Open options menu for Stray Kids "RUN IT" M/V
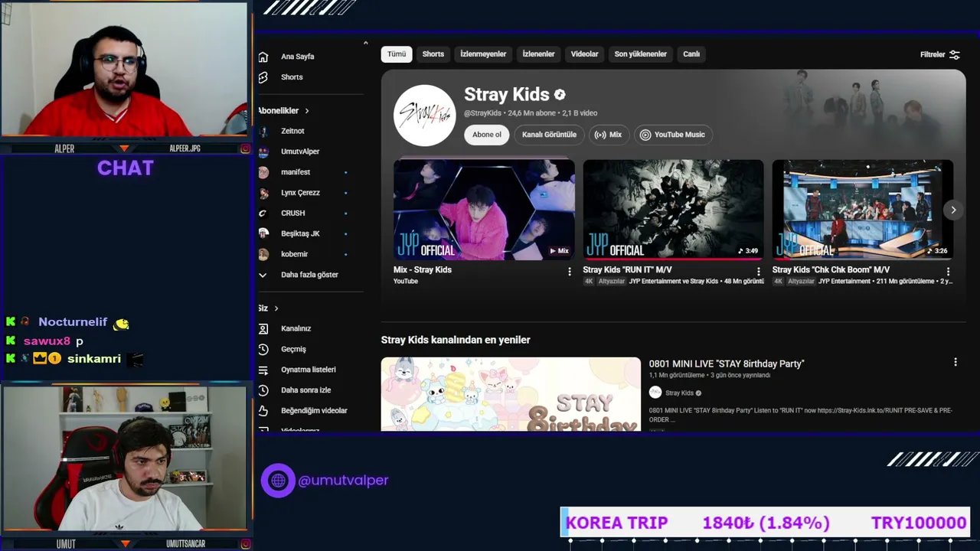Viewport: 980px width, 551px height. tap(759, 272)
